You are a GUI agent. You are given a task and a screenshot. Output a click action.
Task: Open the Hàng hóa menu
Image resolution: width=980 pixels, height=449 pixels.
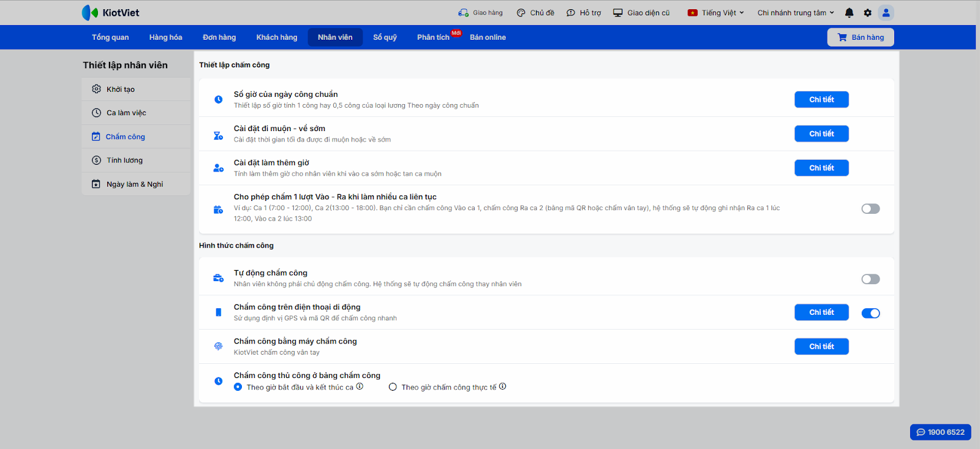[x=165, y=37]
